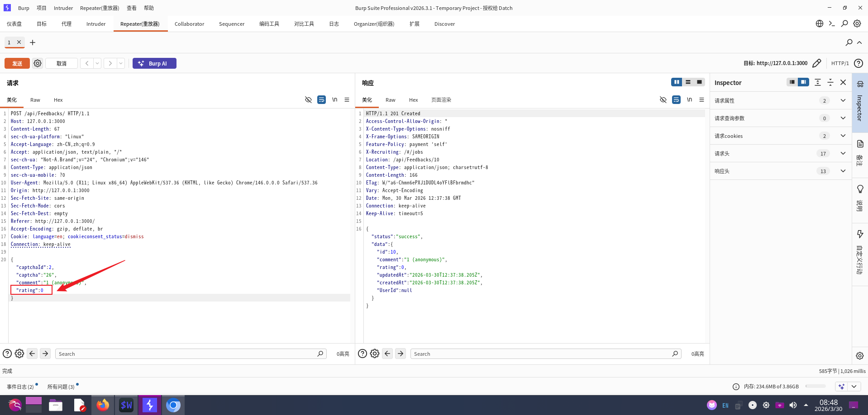Screen dimensions: 868x415
Task: Open the Burp AI assistant
Action: point(154,63)
